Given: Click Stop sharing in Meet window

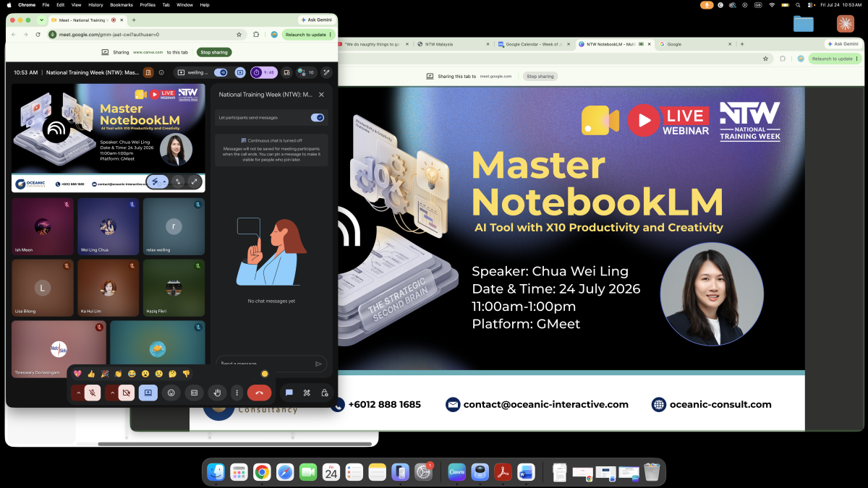Looking at the screenshot, I should (x=214, y=52).
